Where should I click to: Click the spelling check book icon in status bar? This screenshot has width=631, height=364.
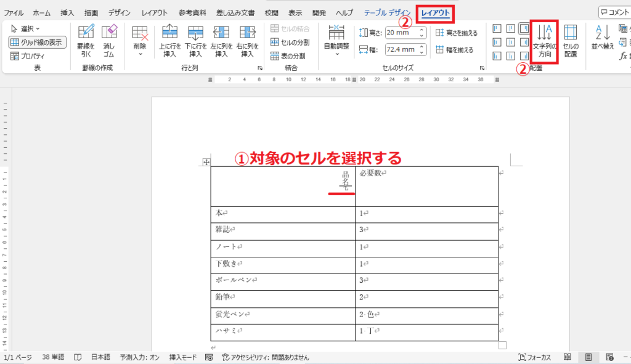click(x=78, y=357)
